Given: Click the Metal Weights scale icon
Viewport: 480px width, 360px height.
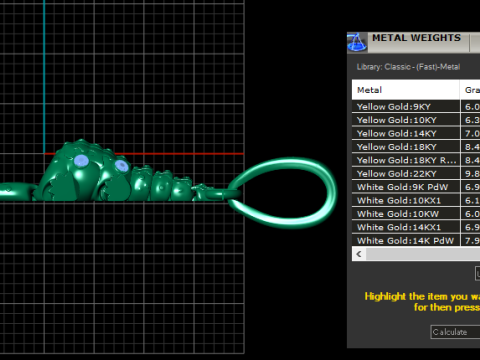Looking at the screenshot, I should 357,42.
